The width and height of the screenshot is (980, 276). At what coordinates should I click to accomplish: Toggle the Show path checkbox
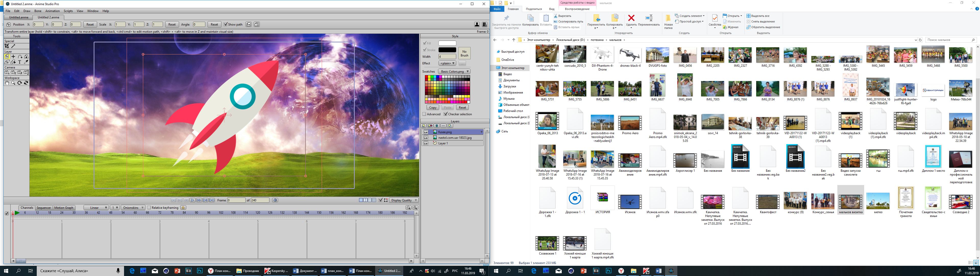pos(225,24)
